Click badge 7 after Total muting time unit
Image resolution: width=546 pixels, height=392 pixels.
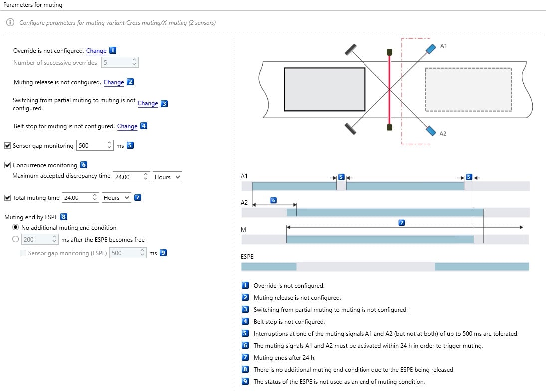pyautogui.click(x=138, y=197)
